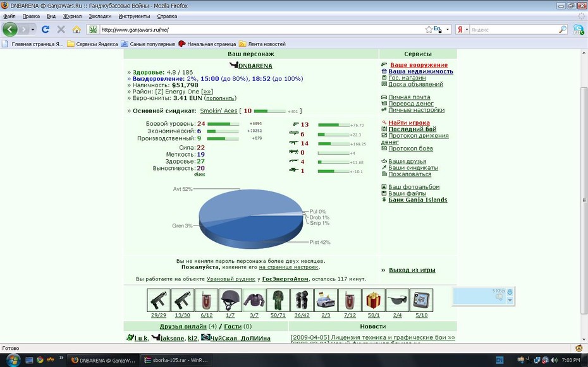Select the sunglasses item labeled 2/4

pos(398,300)
